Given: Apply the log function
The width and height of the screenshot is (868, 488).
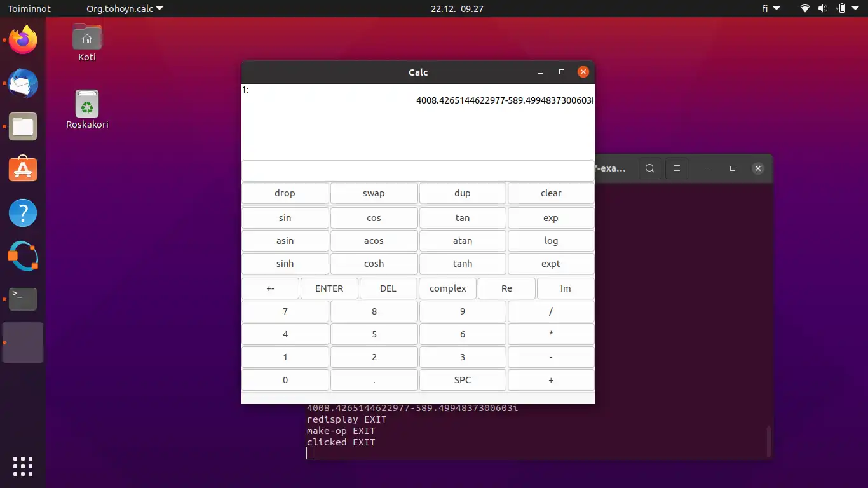Looking at the screenshot, I should (551, 241).
